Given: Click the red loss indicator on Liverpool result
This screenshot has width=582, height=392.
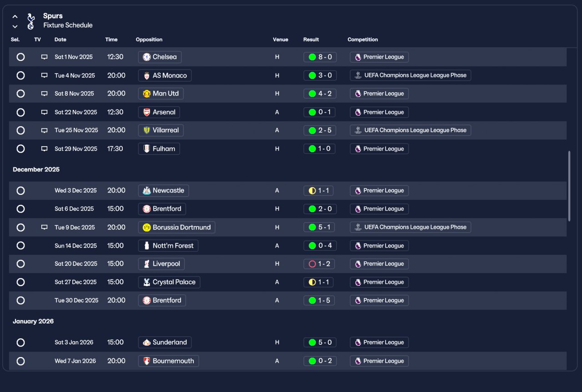Looking at the screenshot, I should [x=312, y=264].
